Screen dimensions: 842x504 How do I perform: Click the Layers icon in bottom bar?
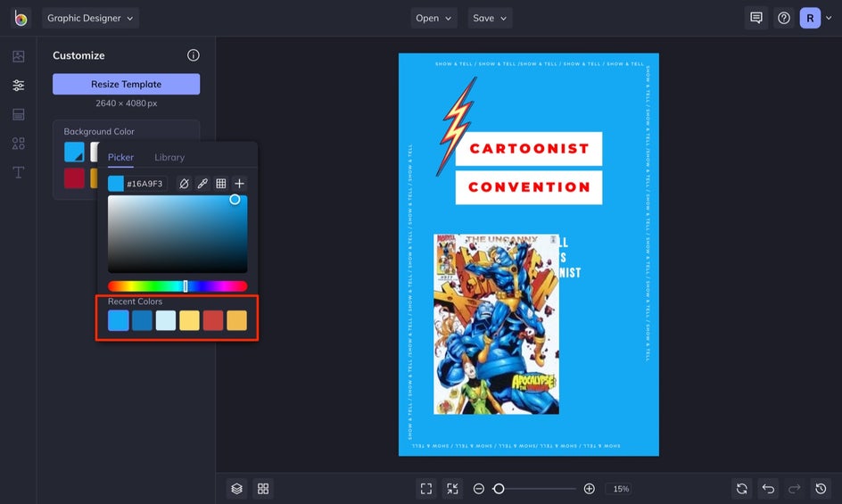(236, 489)
